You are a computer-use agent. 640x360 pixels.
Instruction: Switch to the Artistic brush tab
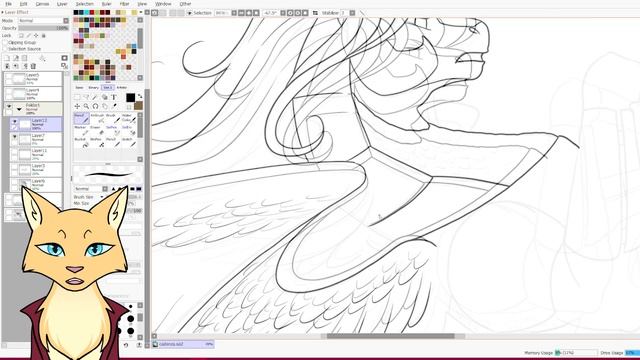pyautogui.click(x=122, y=88)
